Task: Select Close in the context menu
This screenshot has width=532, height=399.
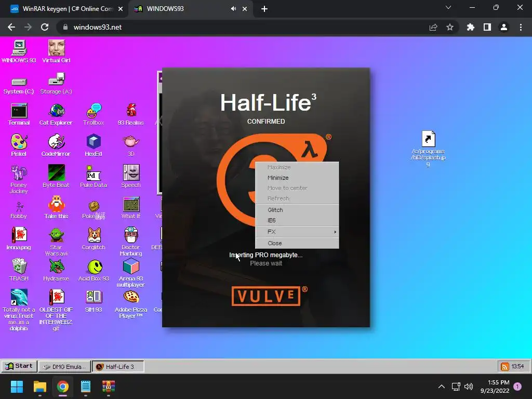Action: click(297, 243)
